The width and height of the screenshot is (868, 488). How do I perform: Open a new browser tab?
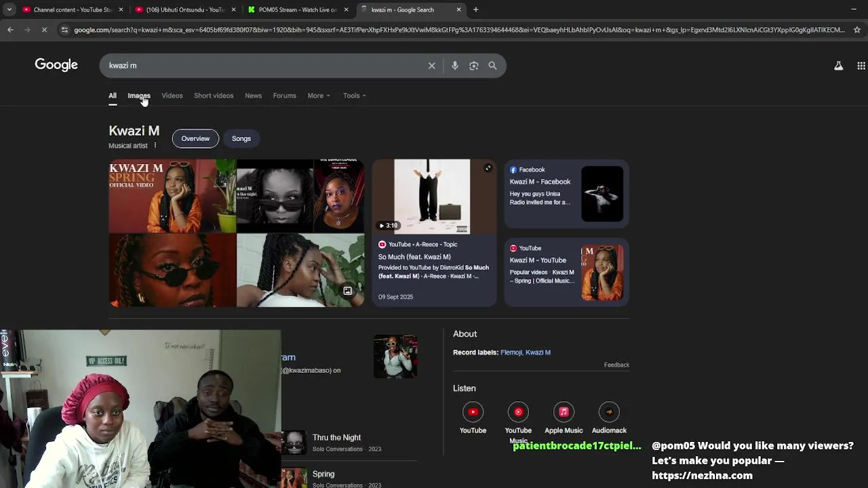pyautogui.click(x=476, y=9)
